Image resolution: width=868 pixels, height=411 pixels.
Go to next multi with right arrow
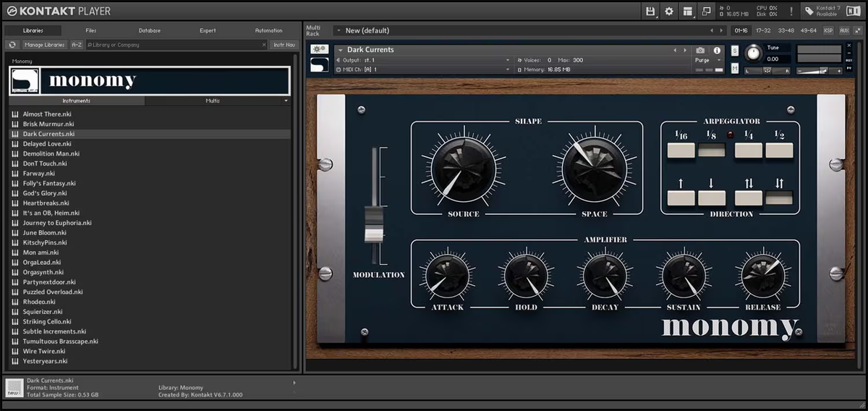pyautogui.click(x=721, y=30)
